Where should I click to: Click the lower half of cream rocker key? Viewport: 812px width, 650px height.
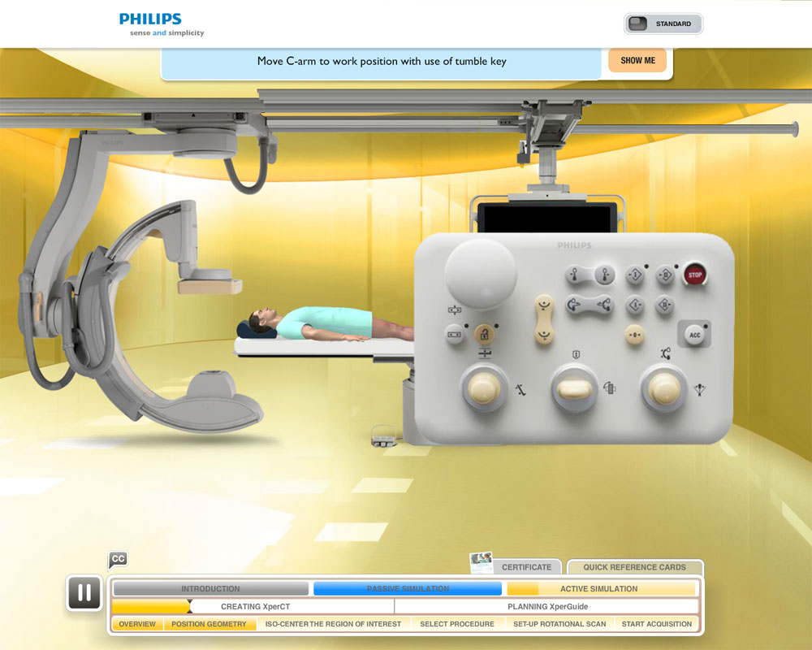(x=544, y=334)
